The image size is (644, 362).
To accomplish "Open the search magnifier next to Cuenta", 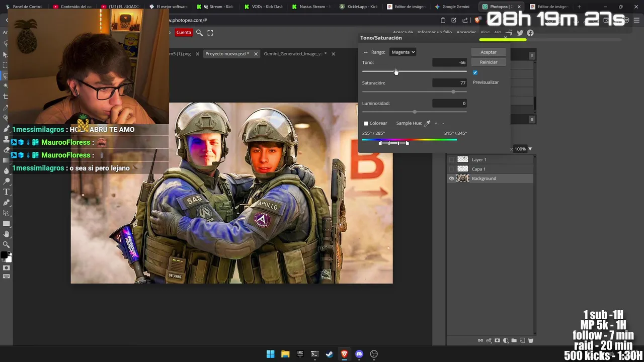I will tap(199, 33).
